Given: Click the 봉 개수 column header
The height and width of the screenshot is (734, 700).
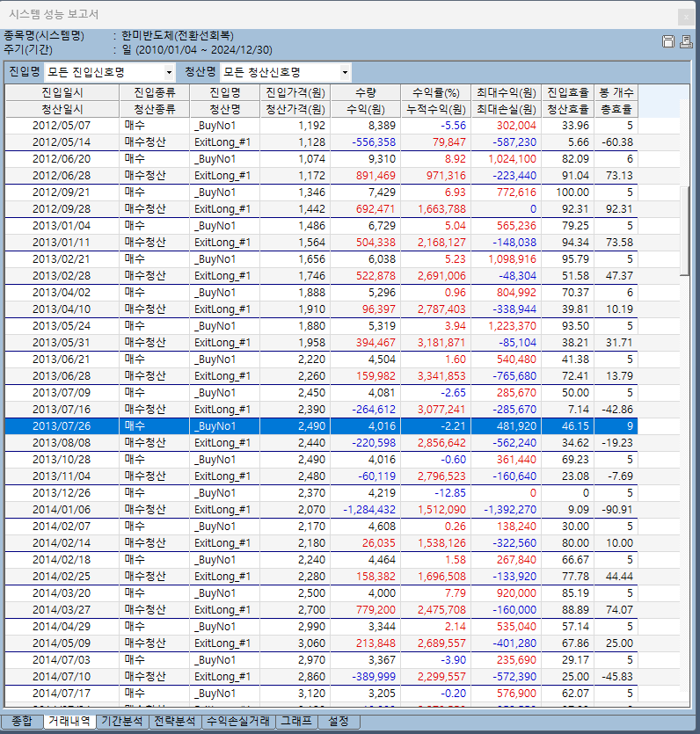Looking at the screenshot, I should (x=616, y=92).
